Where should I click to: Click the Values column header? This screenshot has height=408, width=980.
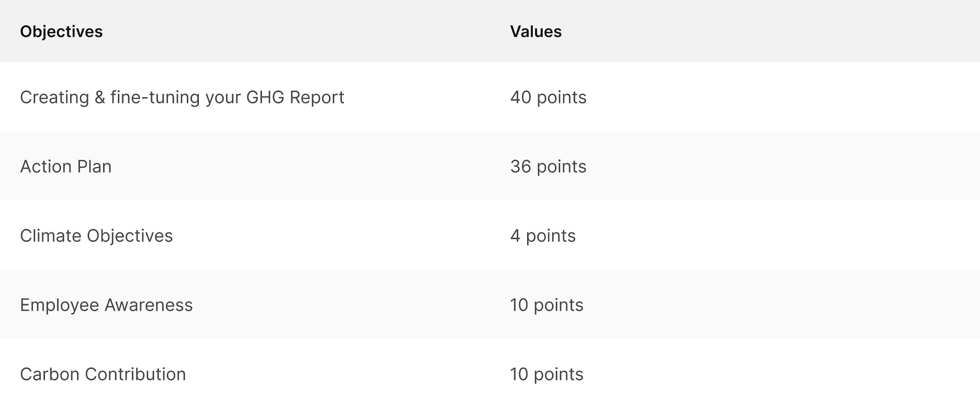(x=536, y=32)
